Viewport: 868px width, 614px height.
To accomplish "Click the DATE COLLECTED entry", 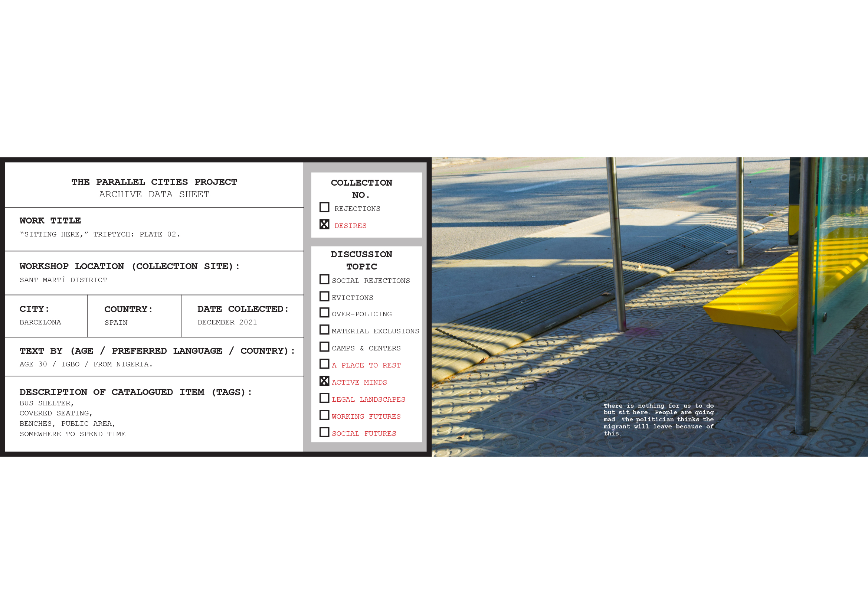I will (227, 322).
